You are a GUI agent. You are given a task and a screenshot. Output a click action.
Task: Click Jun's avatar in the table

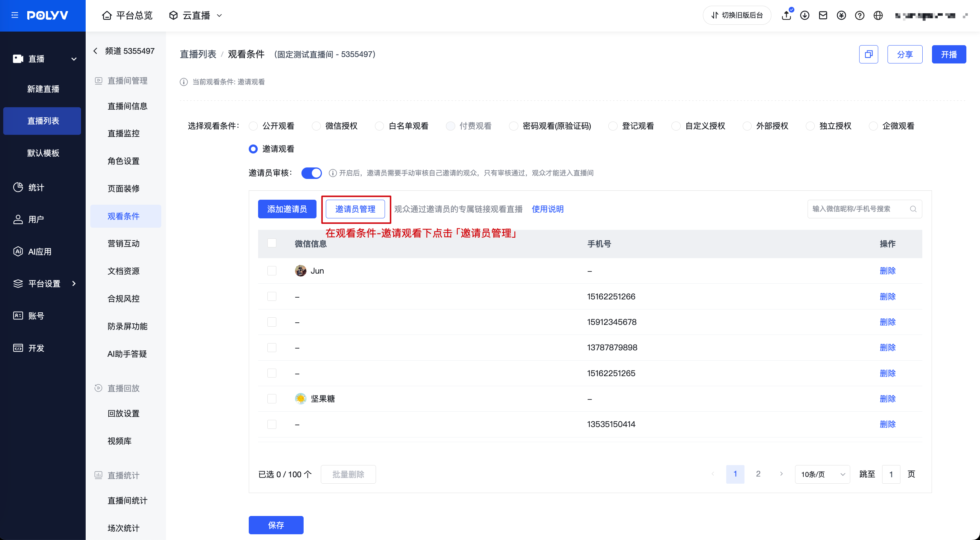pyautogui.click(x=300, y=271)
